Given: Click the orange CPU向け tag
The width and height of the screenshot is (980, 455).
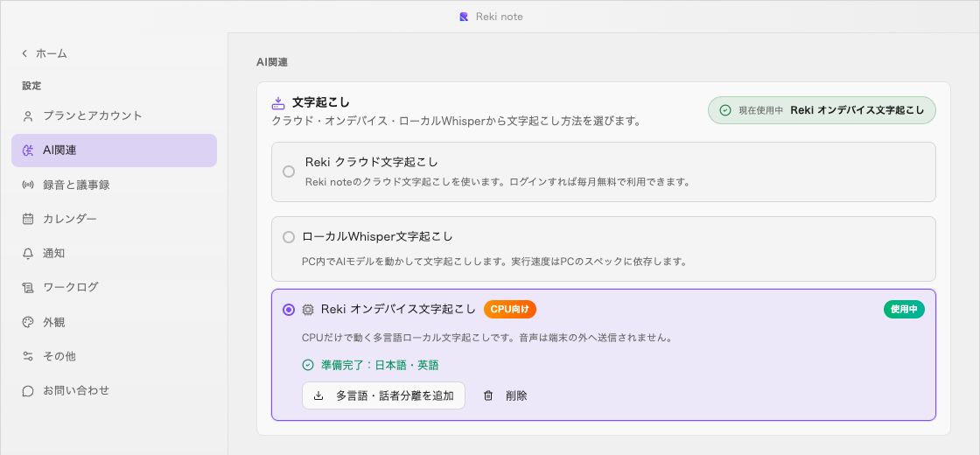Looking at the screenshot, I should [510, 310].
